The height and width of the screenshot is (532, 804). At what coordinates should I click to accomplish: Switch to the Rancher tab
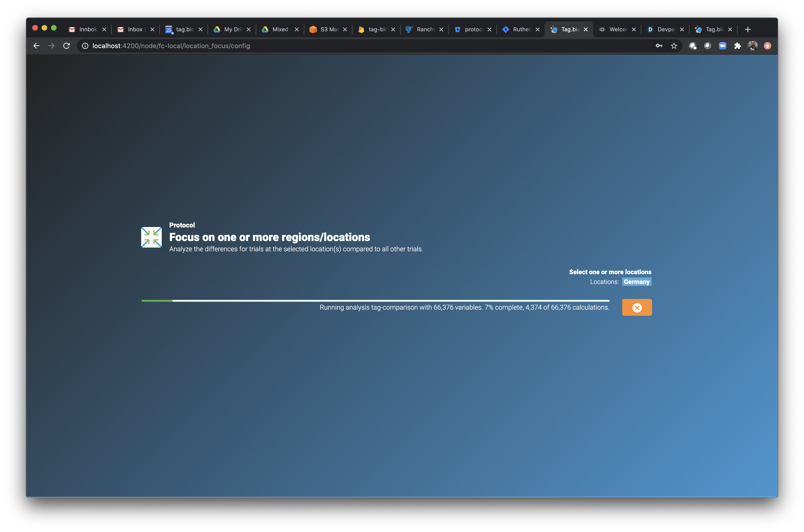[x=421, y=29]
